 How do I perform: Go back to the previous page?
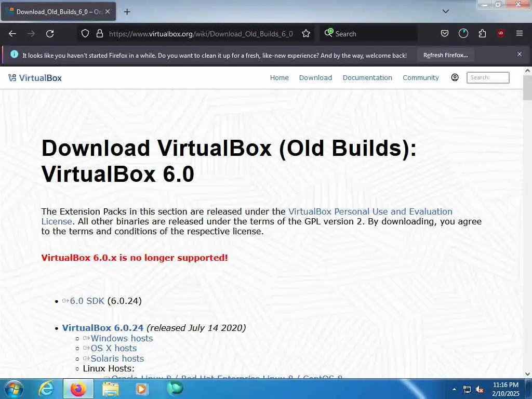coord(12,34)
